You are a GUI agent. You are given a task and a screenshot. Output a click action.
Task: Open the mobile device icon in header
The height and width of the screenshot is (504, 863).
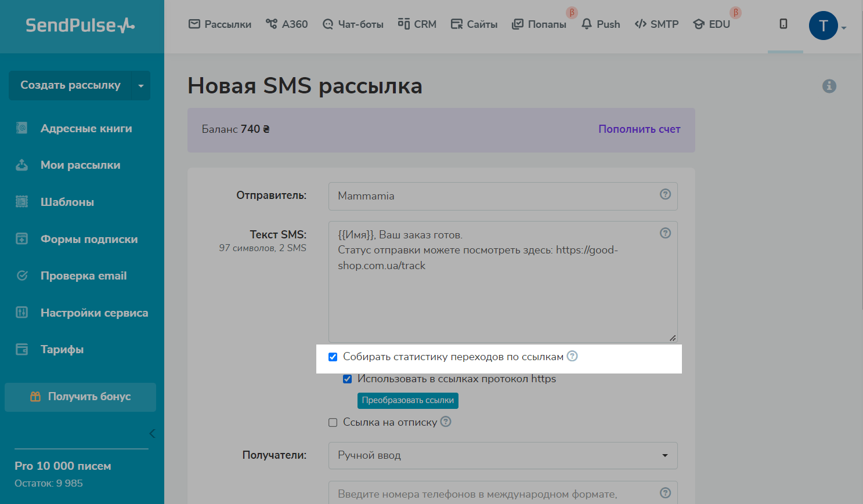[783, 24]
